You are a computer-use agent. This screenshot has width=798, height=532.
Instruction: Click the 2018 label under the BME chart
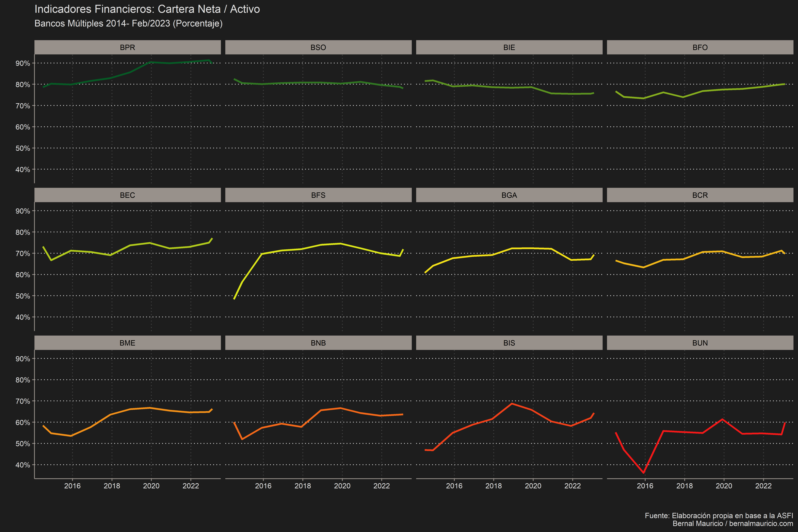(x=112, y=486)
